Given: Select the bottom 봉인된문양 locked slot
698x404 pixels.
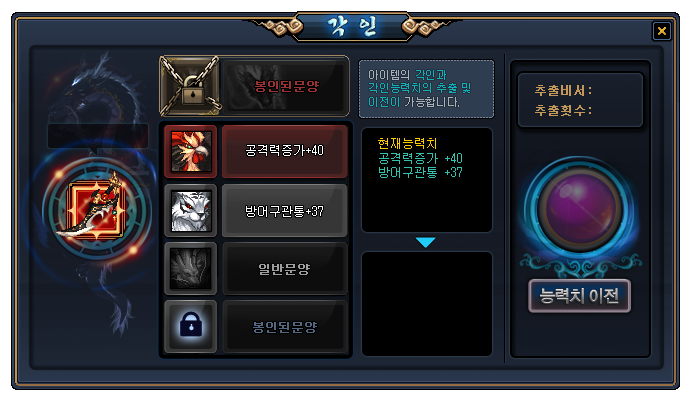Looking at the screenshot, I should click(x=284, y=327).
